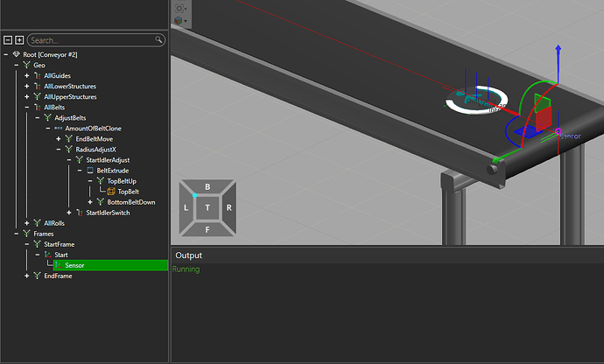Click the expand all button above the tree

click(x=19, y=40)
